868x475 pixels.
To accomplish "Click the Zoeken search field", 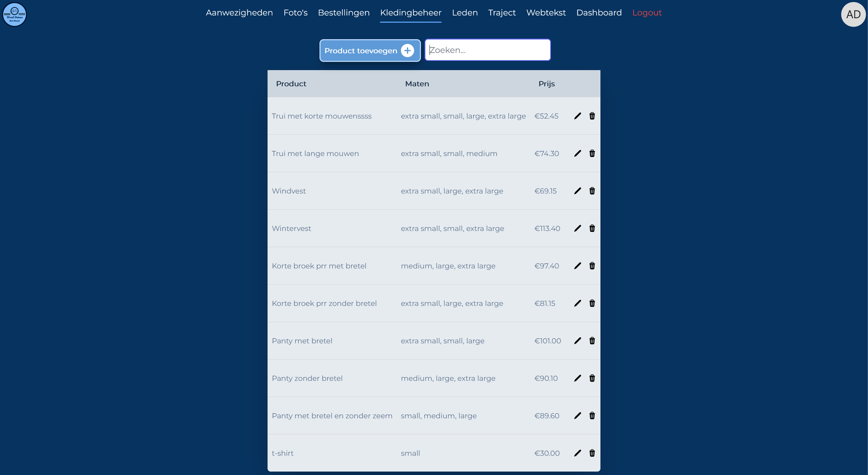I will coord(487,50).
